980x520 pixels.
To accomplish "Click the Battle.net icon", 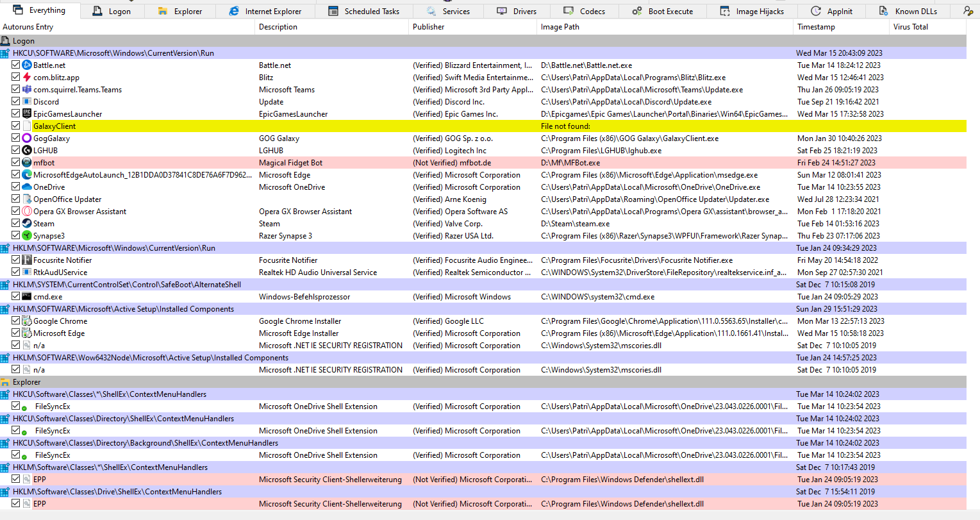I will tap(27, 65).
